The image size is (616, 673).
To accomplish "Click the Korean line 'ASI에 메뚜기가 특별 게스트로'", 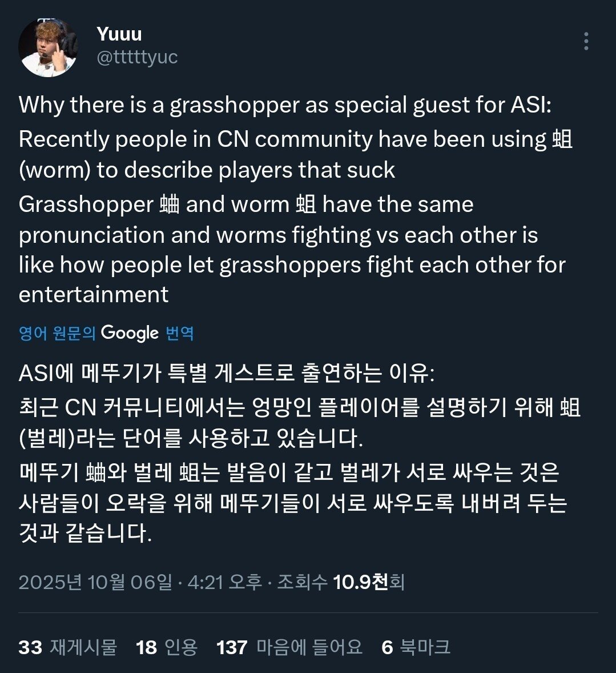I will (x=227, y=374).
